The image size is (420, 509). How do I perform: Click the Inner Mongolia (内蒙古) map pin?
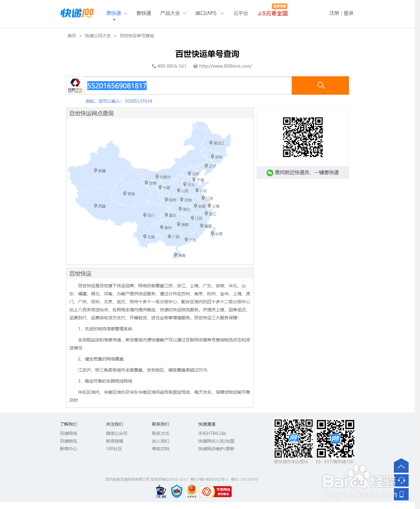click(157, 177)
